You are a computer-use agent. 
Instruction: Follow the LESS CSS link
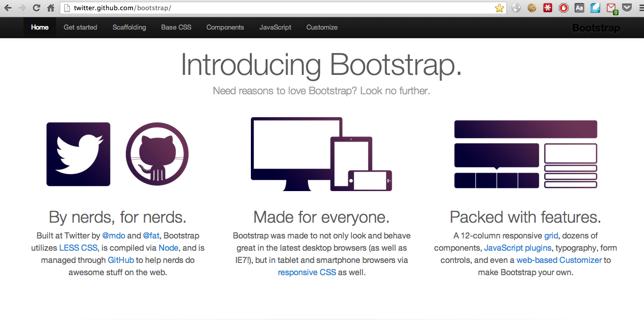(x=78, y=248)
